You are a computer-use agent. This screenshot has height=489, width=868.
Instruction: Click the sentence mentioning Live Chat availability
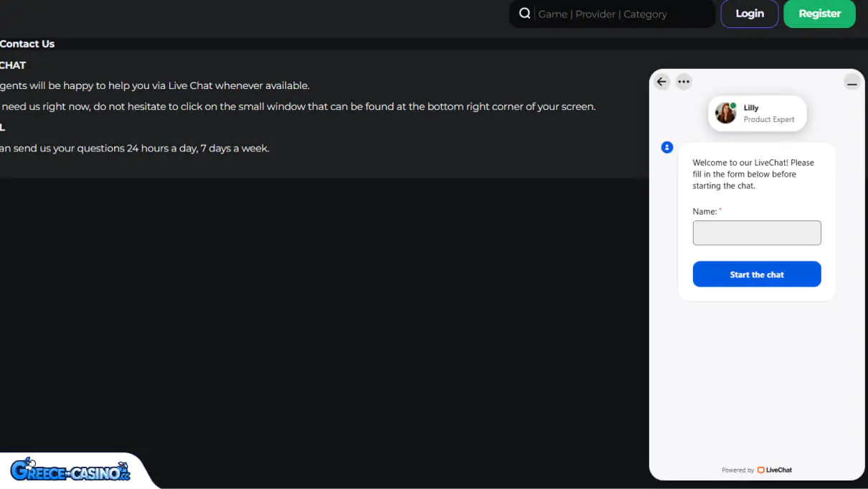(x=155, y=85)
